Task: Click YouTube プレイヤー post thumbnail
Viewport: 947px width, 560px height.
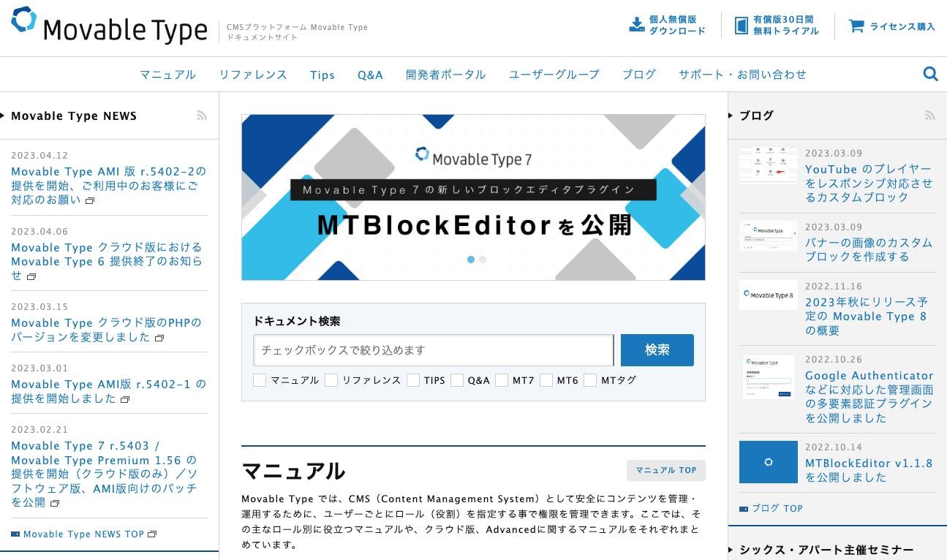Action: point(768,165)
